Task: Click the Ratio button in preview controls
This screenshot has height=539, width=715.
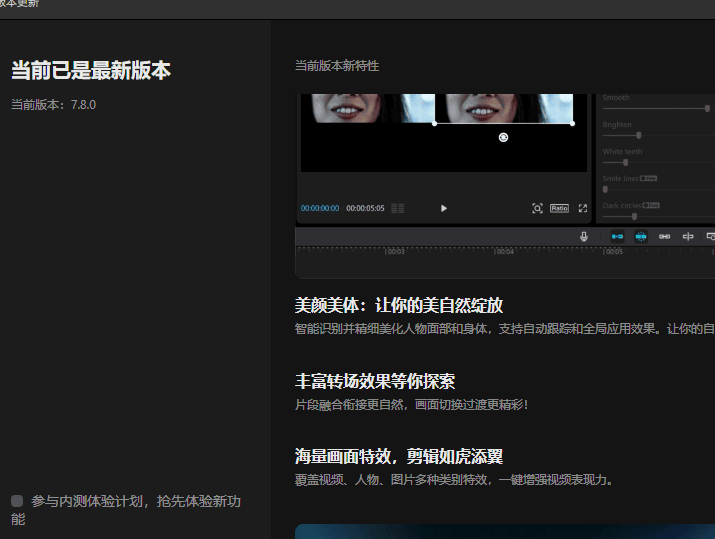Action: [559, 208]
